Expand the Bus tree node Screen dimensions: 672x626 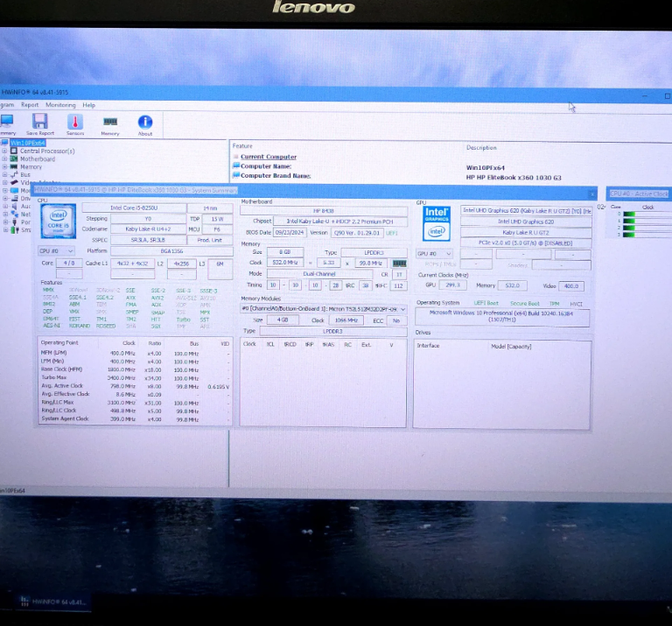coord(4,174)
